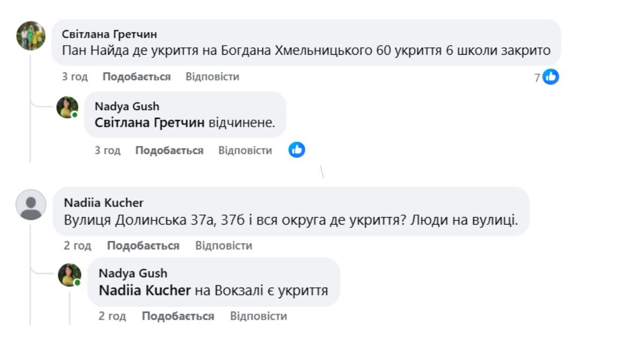Open Nadiia Kucher profile name link

104,203
